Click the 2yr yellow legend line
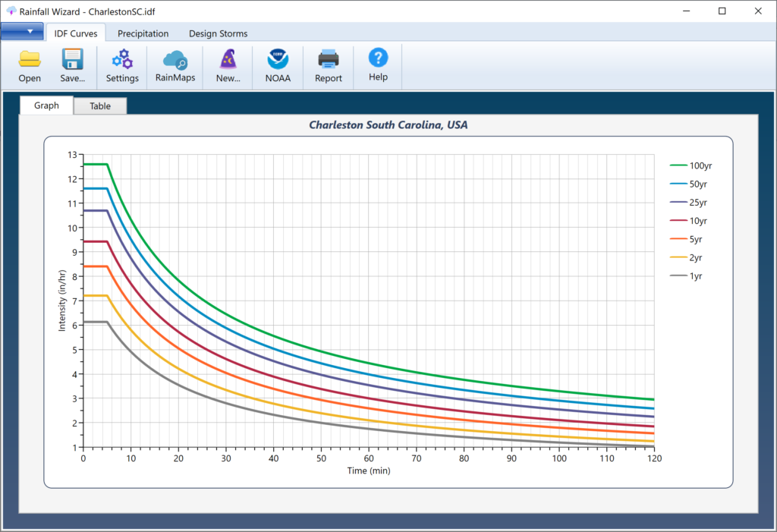This screenshot has height=532, width=777. pyautogui.click(x=678, y=257)
